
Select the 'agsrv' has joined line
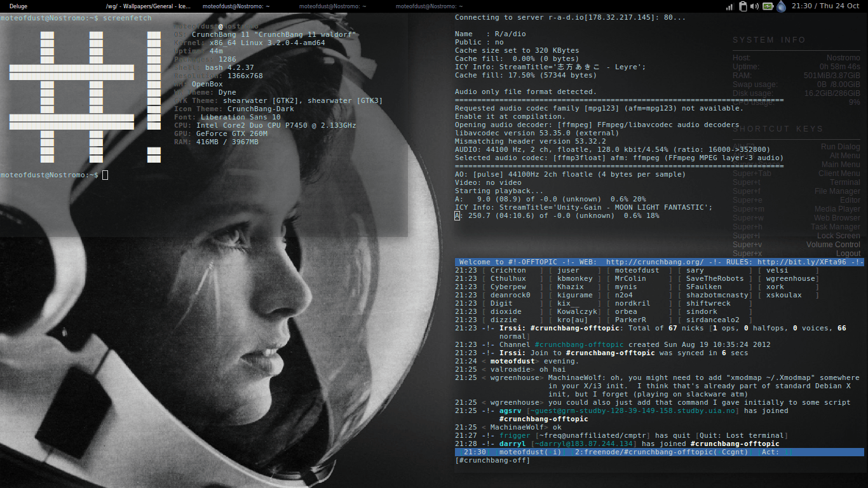point(621,415)
